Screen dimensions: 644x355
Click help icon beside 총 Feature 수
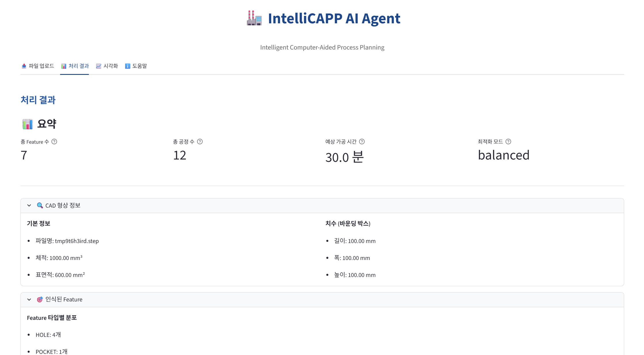coord(54,142)
